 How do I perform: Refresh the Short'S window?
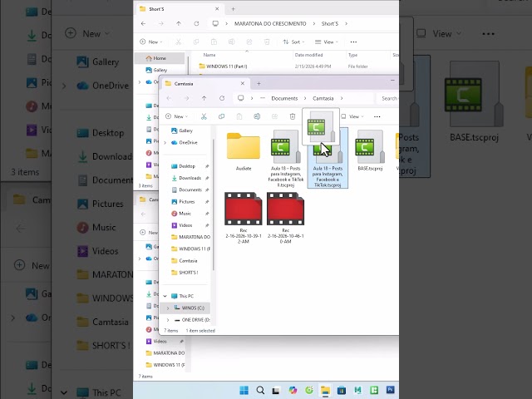click(x=196, y=24)
